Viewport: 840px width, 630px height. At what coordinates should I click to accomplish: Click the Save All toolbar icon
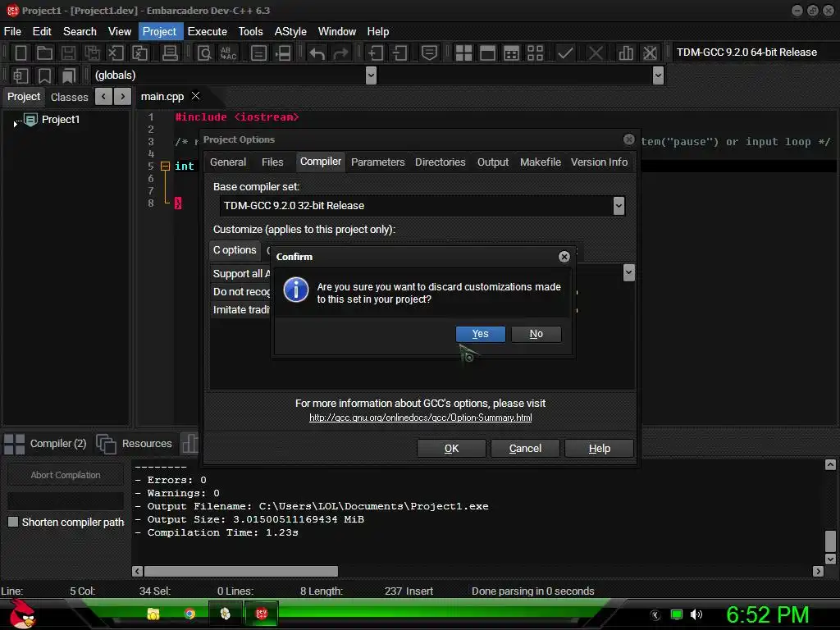click(x=92, y=52)
